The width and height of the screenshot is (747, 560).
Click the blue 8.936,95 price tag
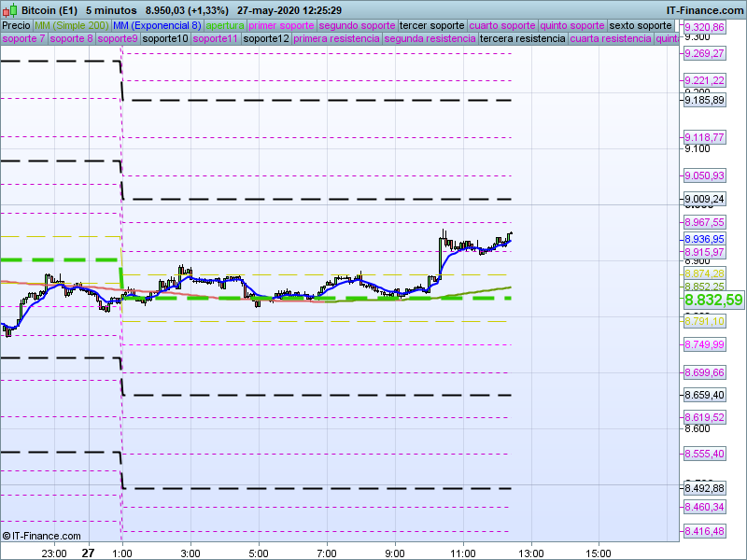(x=704, y=239)
